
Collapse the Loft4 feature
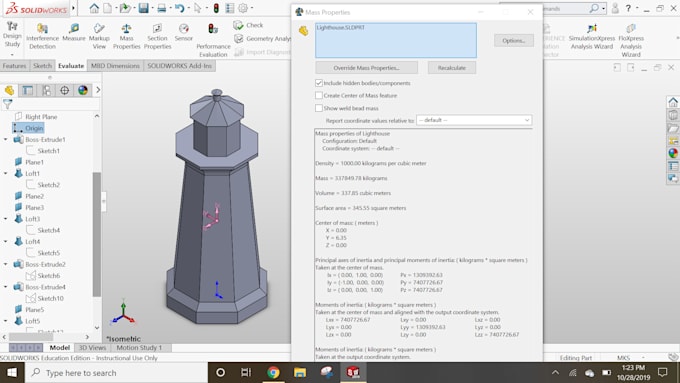(6, 242)
